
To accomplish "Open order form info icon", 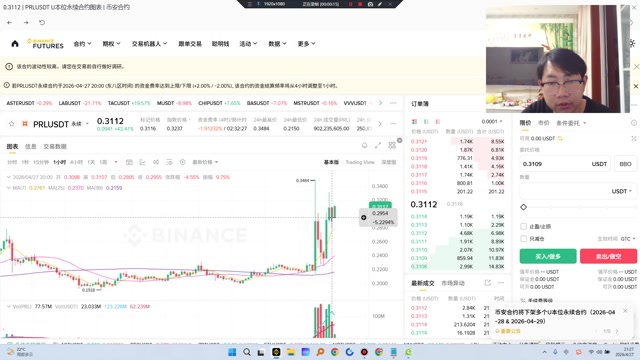I will click(x=633, y=123).
